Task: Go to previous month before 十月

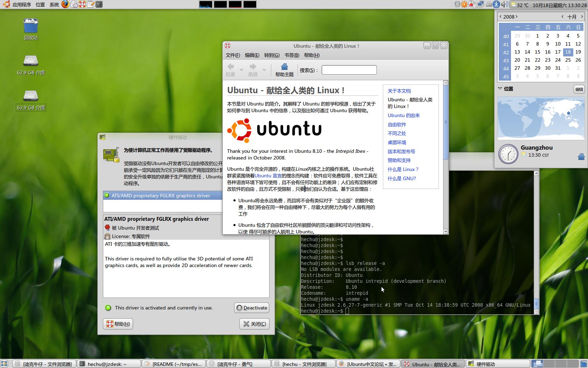Action: [562, 16]
